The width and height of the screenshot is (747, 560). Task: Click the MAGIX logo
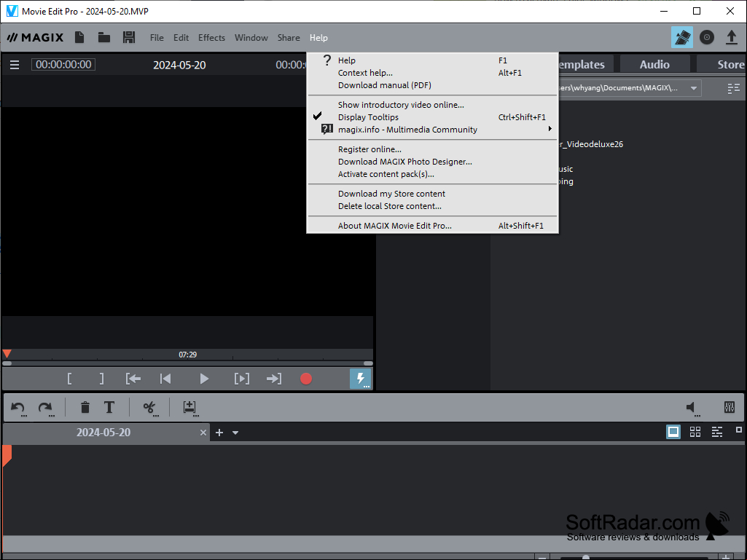pyautogui.click(x=35, y=38)
